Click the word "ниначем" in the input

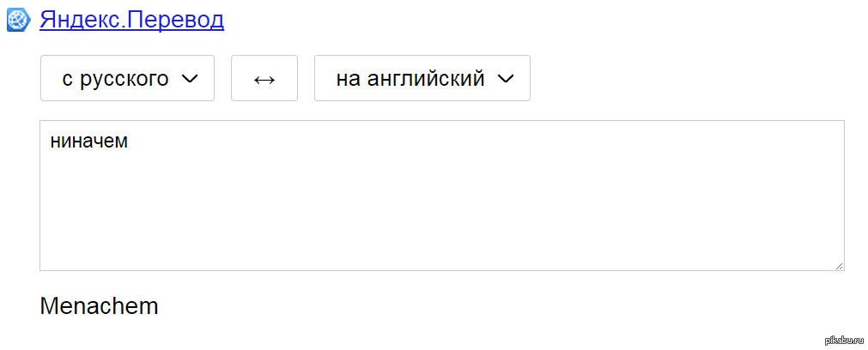pyautogui.click(x=89, y=140)
